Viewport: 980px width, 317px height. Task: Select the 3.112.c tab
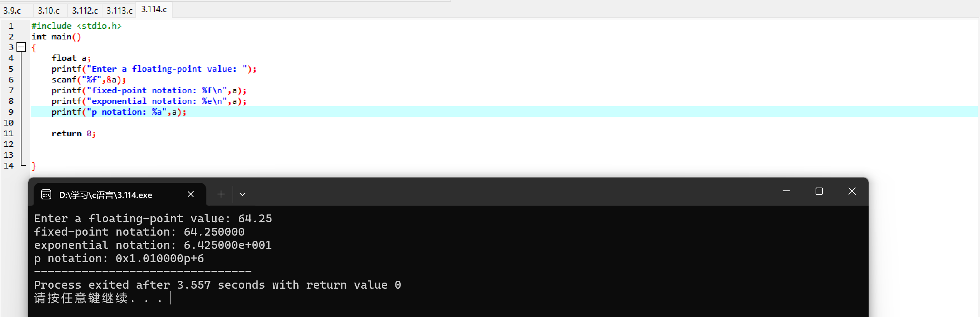click(x=85, y=10)
